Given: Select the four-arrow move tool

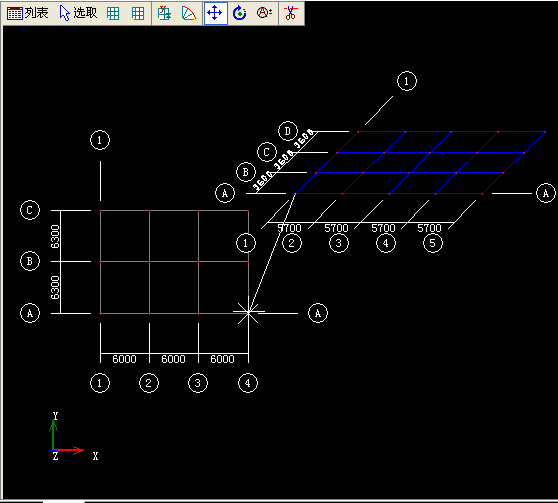Looking at the screenshot, I should pos(215,14).
